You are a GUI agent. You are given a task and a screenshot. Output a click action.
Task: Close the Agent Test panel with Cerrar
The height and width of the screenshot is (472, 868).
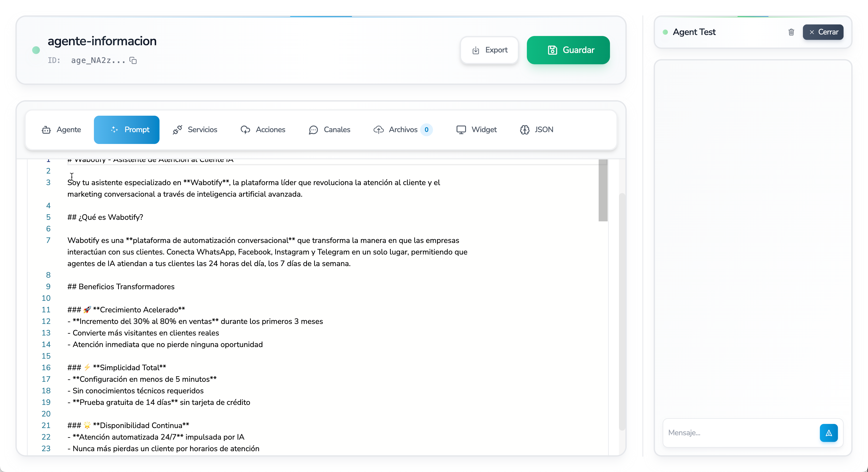coord(823,32)
